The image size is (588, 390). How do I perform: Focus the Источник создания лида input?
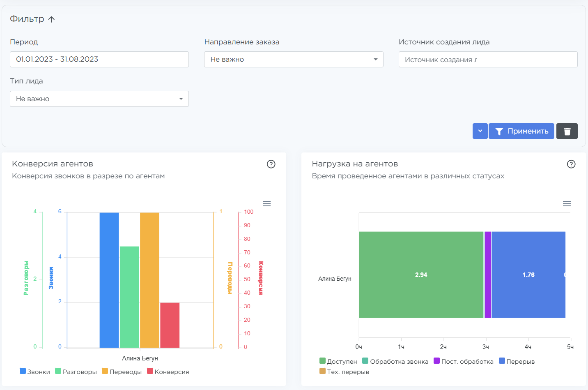pos(487,60)
